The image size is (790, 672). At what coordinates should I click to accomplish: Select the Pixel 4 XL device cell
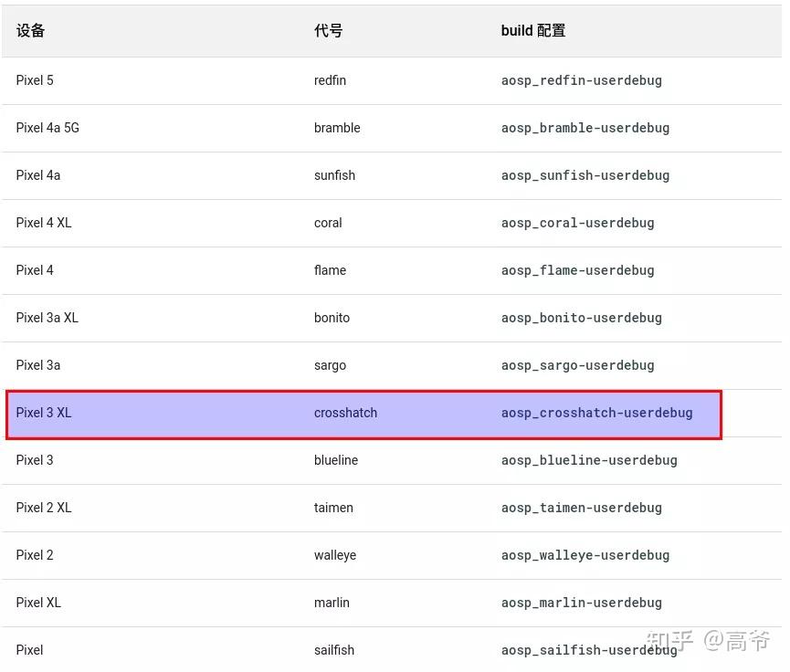tap(44, 223)
